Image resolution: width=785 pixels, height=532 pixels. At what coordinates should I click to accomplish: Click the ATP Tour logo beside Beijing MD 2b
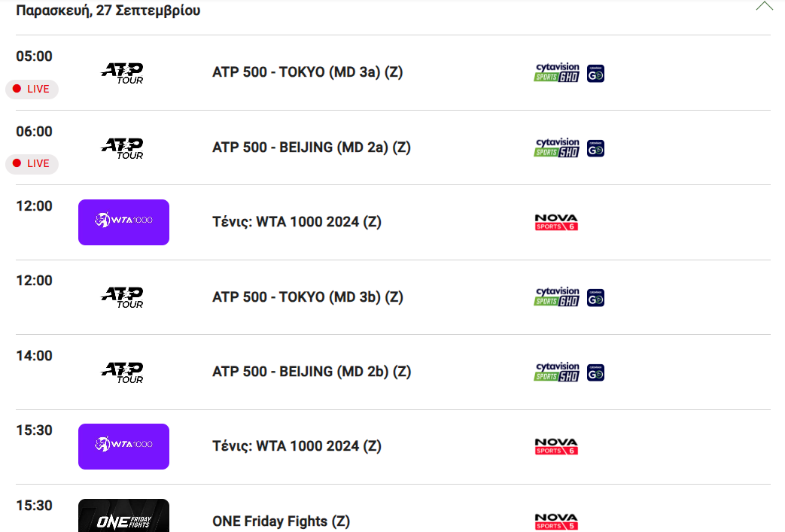pos(122,372)
